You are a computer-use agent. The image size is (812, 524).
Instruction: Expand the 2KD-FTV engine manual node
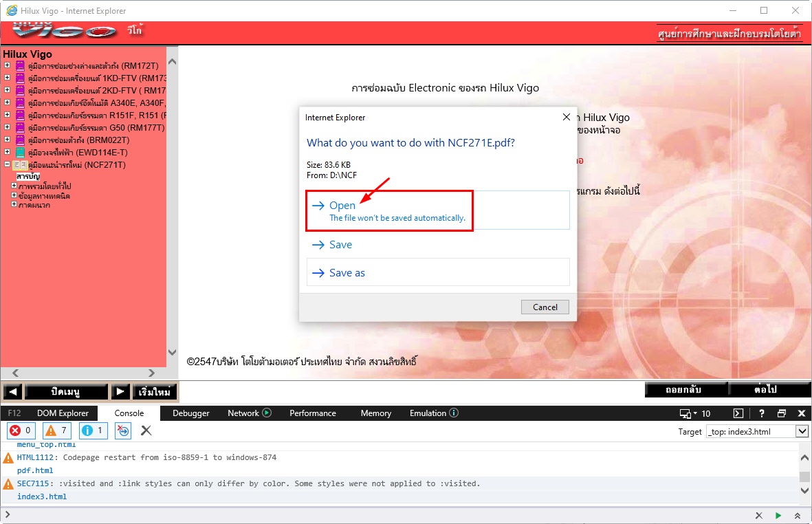coord(8,90)
